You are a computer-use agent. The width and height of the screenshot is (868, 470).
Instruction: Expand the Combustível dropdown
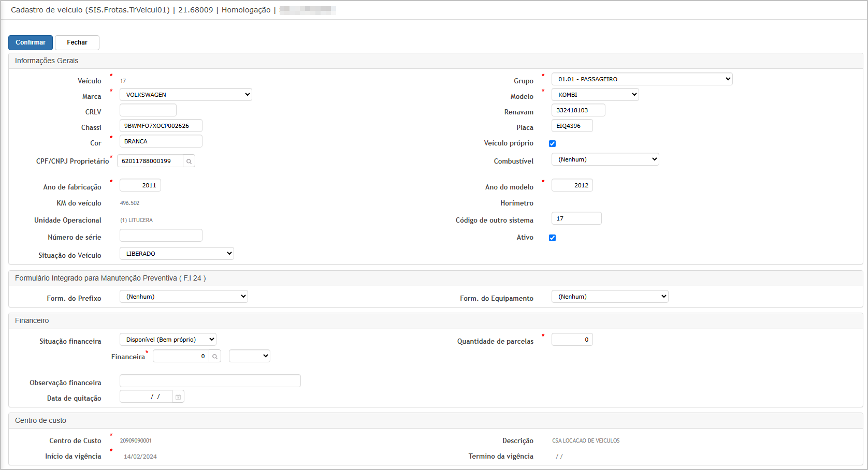coord(605,159)
